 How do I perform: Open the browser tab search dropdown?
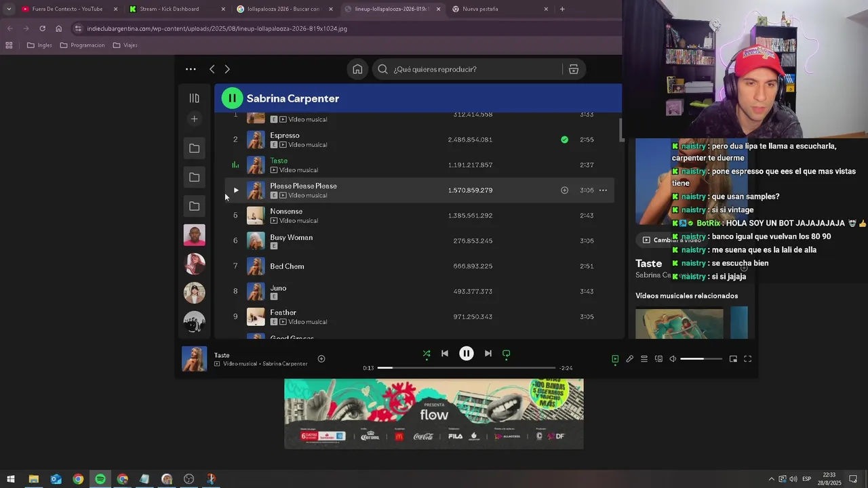pyautogui.click(x=9, y=9)
